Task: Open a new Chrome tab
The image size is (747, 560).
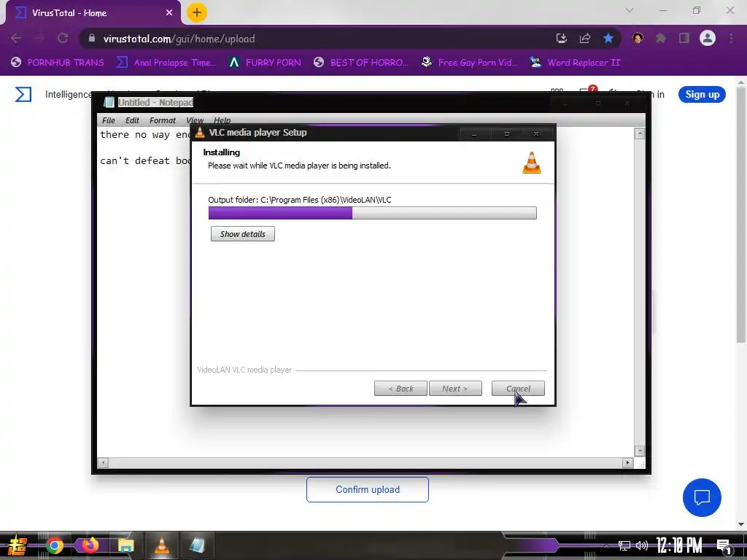Action: 196,12
